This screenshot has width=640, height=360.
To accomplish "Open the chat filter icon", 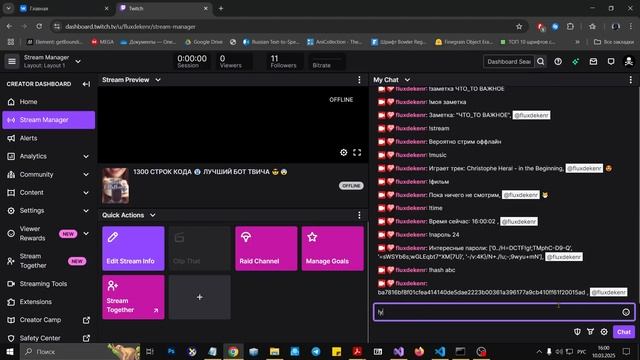I will [591, 332].
